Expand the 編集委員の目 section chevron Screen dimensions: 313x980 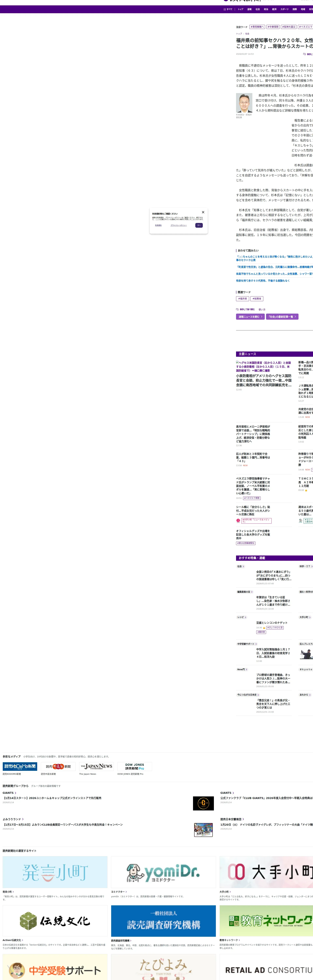tap(252, 592)
